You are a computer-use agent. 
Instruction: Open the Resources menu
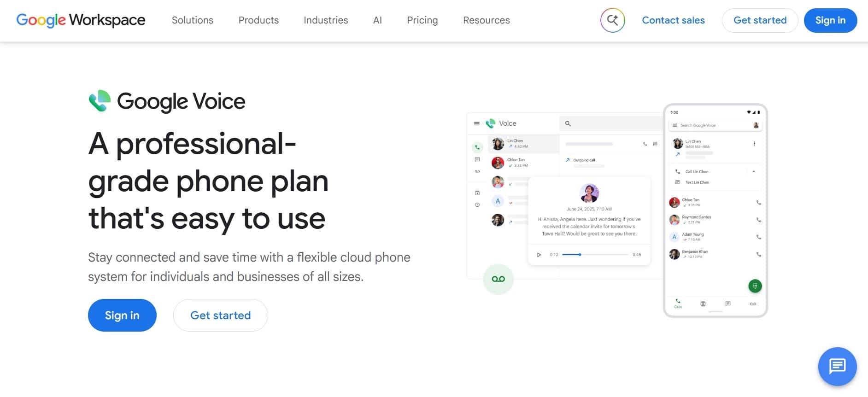(x=487, y=20)
